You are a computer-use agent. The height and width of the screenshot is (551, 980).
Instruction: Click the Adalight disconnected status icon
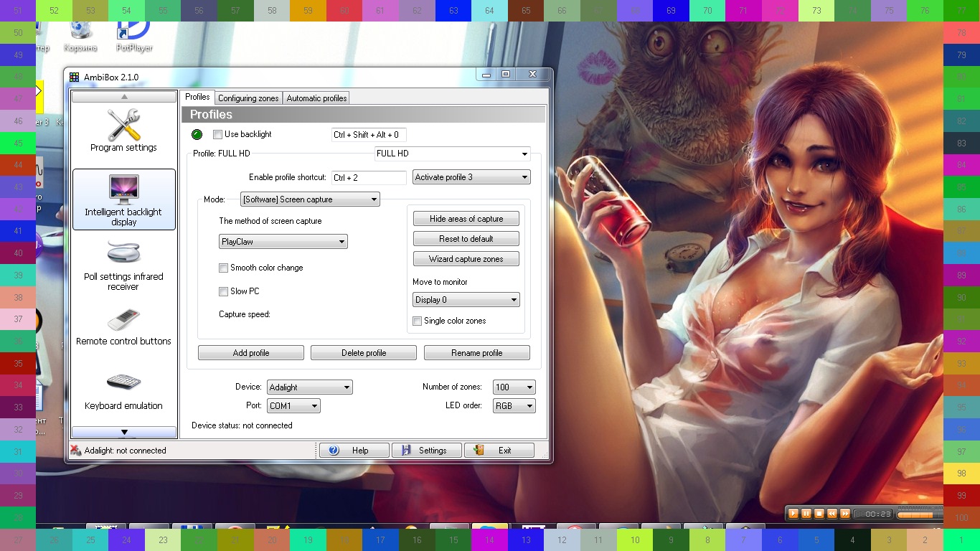click(75, 451)
